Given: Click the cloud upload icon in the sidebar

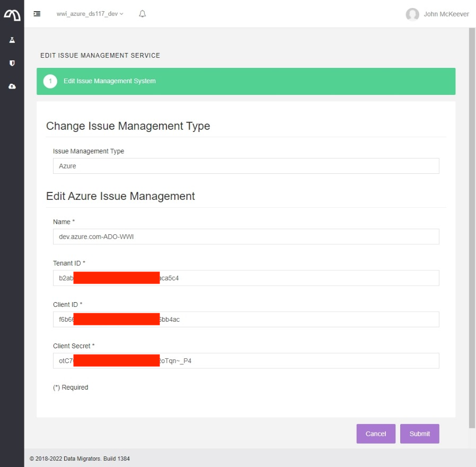Looking at the screenshot, I should tap(12, 86).
